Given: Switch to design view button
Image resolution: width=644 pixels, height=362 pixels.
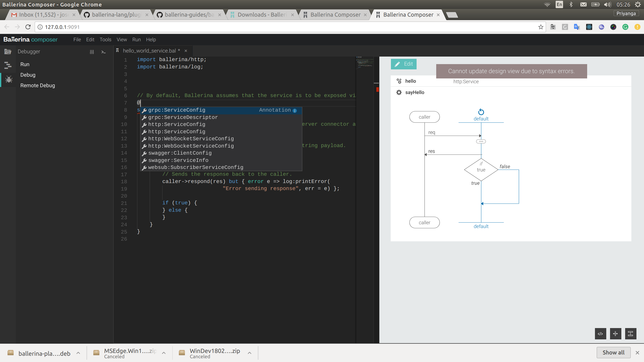Looking at the screenshot, I should [630, 334].
